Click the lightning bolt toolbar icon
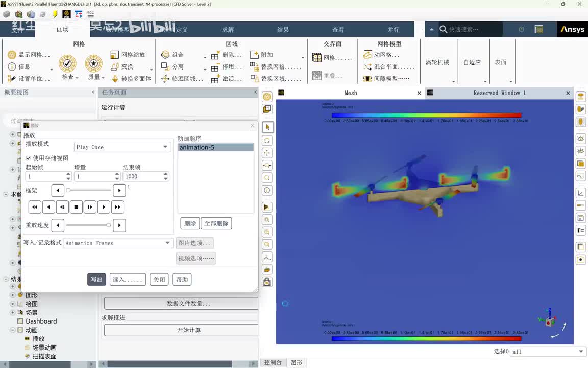The width and height of the screenshot is (588, 368). (x=55, y=14)
